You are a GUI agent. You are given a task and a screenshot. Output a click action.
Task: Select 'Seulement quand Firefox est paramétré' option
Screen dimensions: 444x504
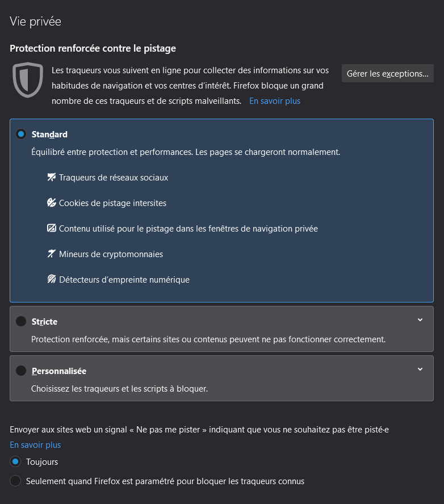(x=15, y=481)
